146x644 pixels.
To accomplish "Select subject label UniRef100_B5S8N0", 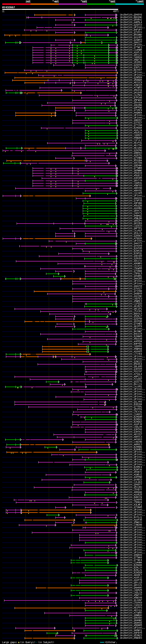I will (x=131, y=35).
